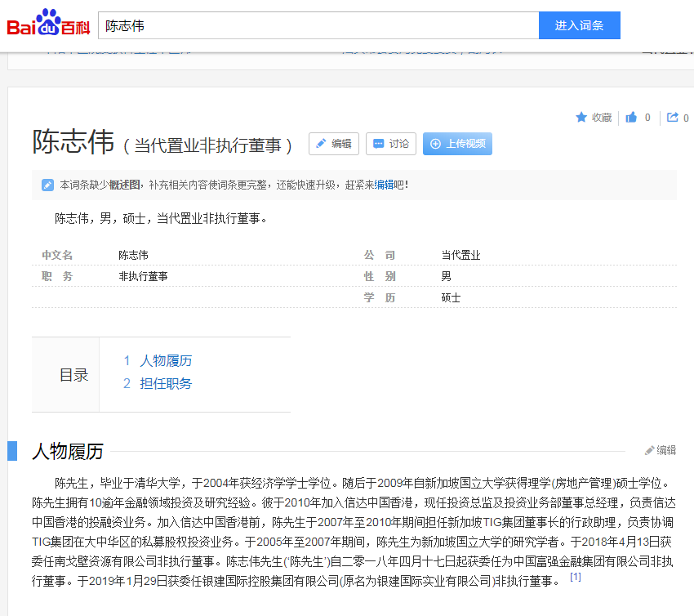Click the 陈志伟 page title heading
The height and width of the screenshot is (616, 694).
click(x=73, y=141)
